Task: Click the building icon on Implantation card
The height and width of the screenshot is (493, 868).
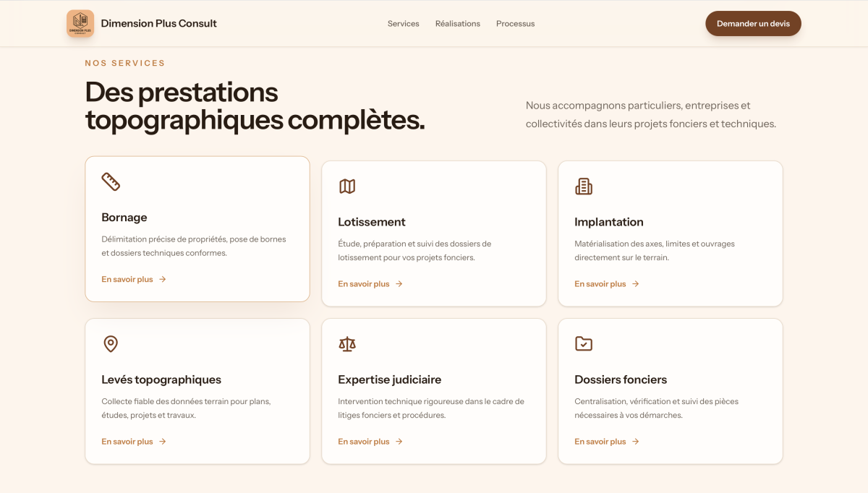Action: (x=584, y=187)
